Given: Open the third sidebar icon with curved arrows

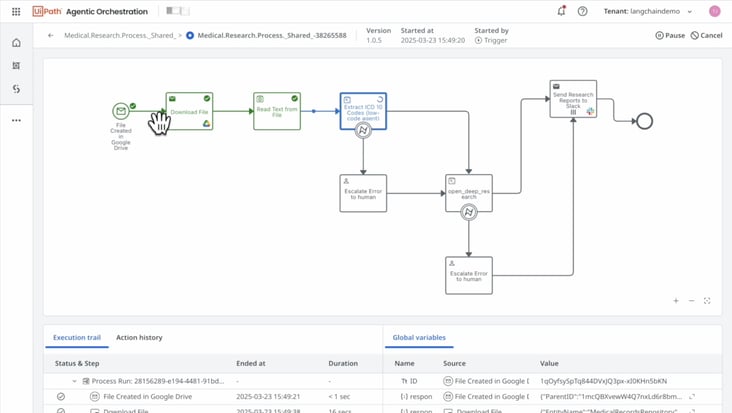Looking at the screenshot, I should tap(16, 89).
